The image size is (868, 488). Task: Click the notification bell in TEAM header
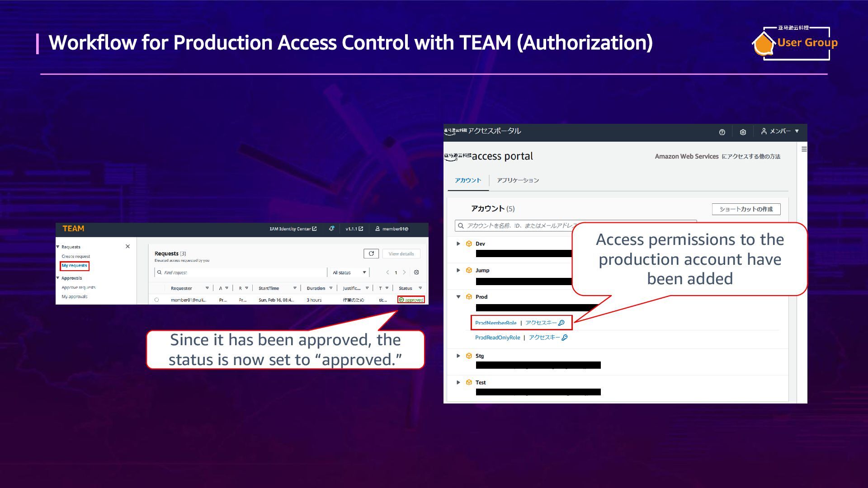[331, 229]
